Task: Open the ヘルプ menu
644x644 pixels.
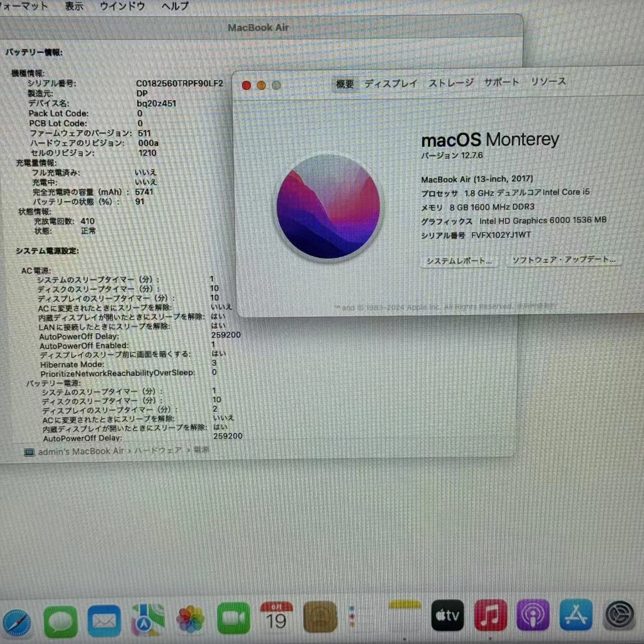Action: pyautogui.click(x=174, y=6)
